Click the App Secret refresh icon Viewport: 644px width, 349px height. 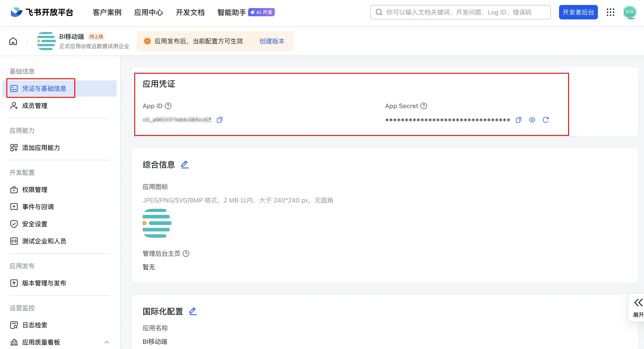coord(545,120)
